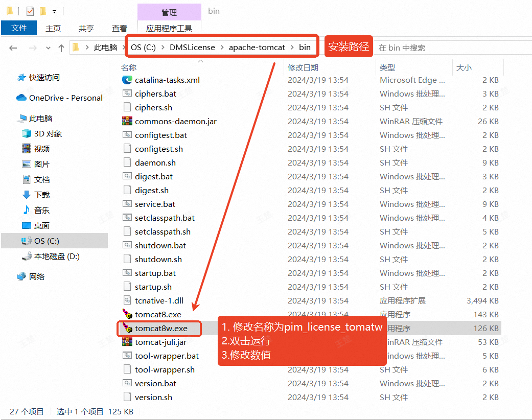The height and width of the screenshot is (420, 532).
Task: Select the file named configtest.bat
Action: [x=161, y=135]
